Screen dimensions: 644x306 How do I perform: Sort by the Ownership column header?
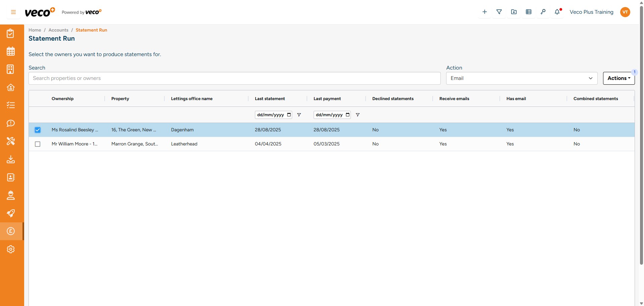pyautogui.click(x=62, y=99)
